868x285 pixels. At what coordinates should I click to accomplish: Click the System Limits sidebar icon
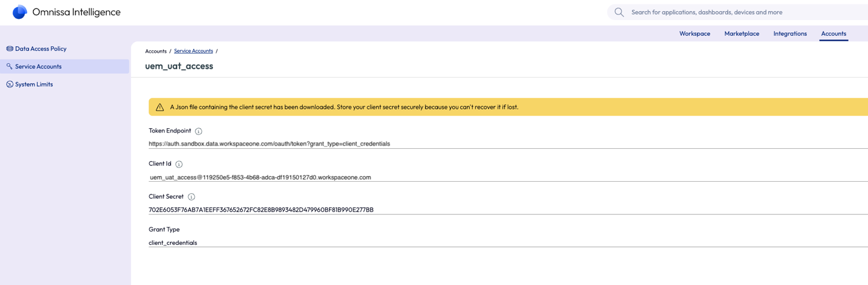click(10, 84)
